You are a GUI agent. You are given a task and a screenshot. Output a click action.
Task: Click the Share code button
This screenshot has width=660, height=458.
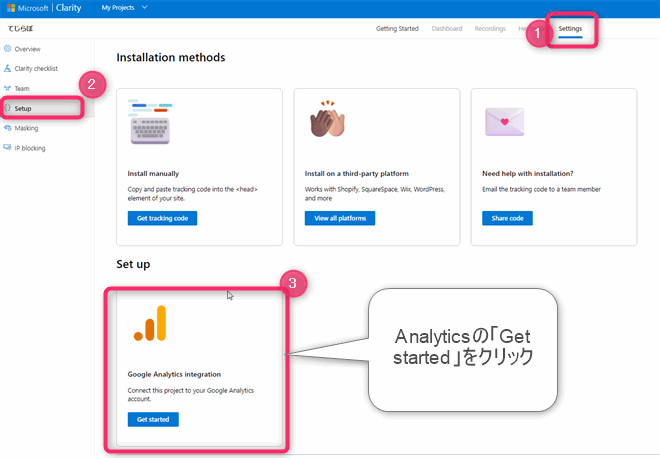coord(507,218)
